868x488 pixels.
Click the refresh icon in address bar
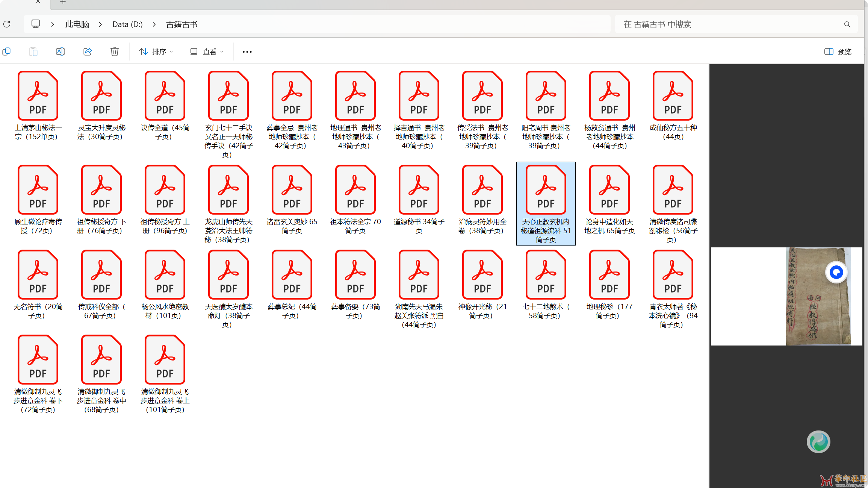[x=7, y=24]
